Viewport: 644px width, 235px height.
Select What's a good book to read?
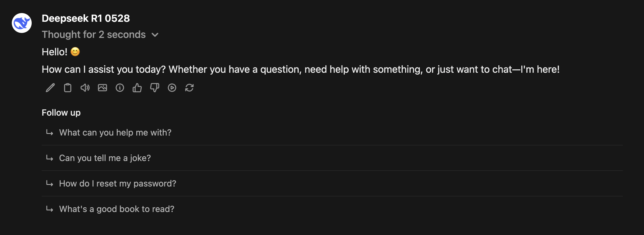[332, 209]
